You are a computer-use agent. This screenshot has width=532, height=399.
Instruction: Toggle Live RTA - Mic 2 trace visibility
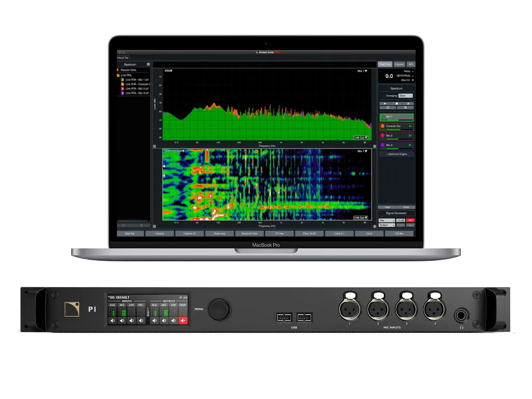point(123,88)
